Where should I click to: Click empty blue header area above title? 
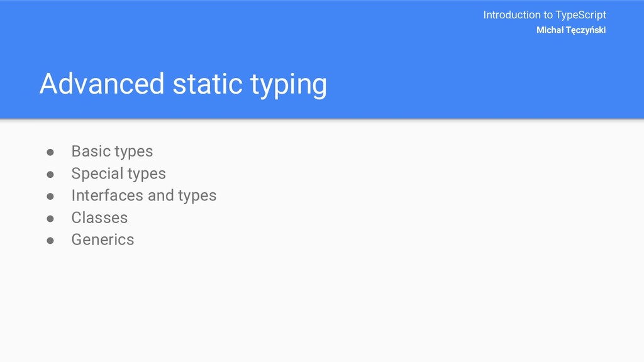(x=247, y=33)
